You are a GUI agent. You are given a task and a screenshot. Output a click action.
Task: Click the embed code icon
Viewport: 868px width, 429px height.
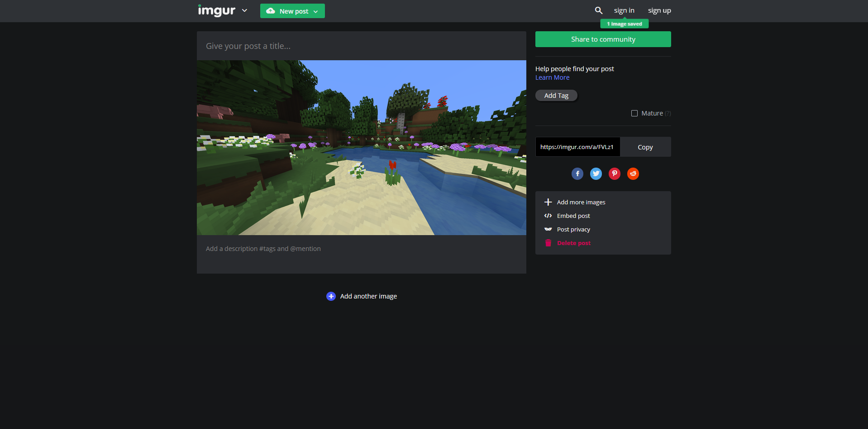[x=548, y=216]
